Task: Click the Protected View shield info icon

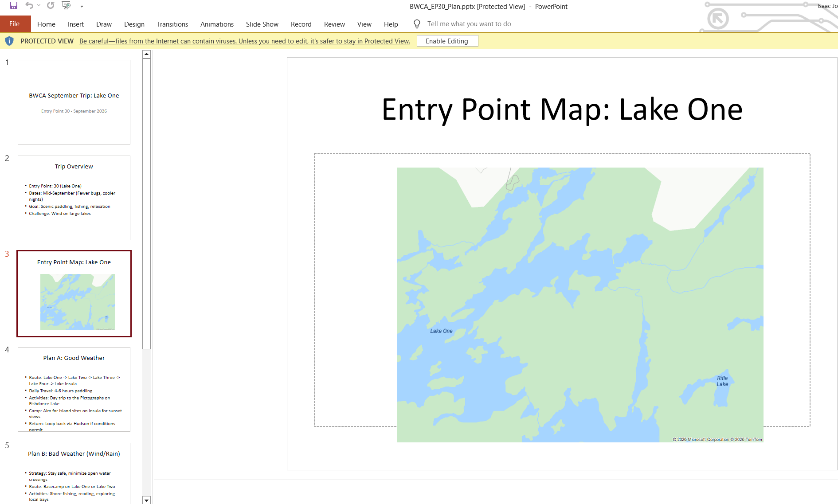Action: pos(9,41)
